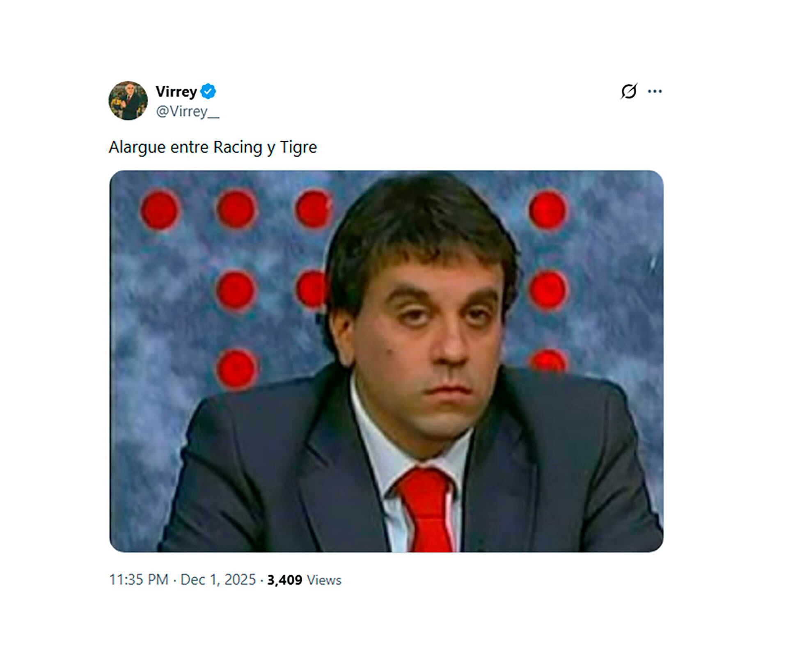The image size is (788, 672).
Task: Click the word Alargue in the post
Action: (x=137, y=147)
